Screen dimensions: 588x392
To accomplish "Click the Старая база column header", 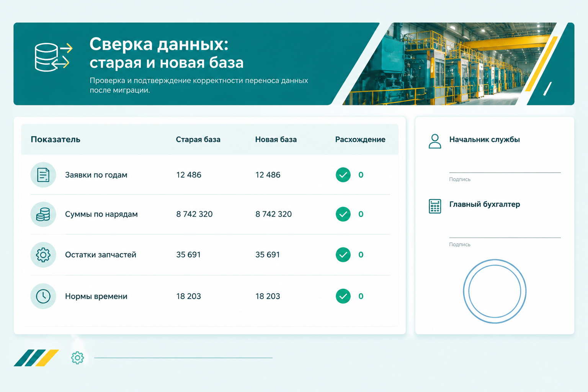I will pyautogui.click(x=198, y=140).
